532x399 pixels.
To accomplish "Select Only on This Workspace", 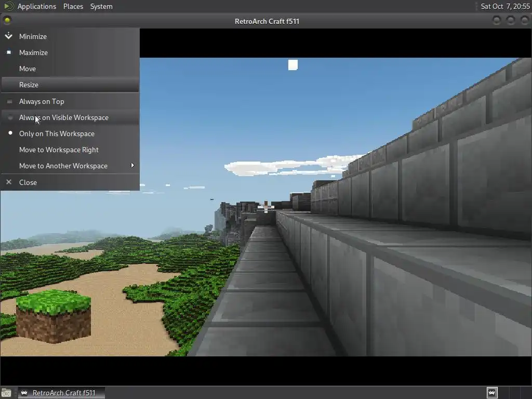I will pos(70,134).
